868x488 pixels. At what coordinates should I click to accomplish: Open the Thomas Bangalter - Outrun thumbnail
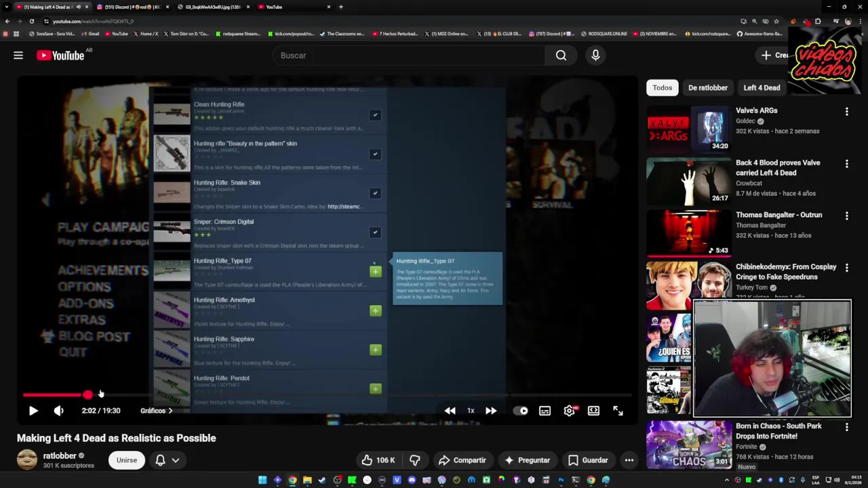[688, 232]
